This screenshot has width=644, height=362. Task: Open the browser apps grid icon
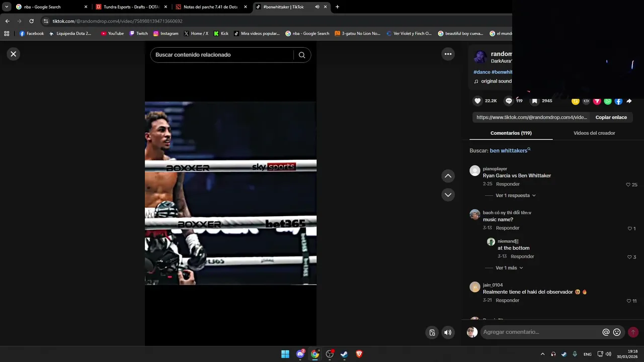click(x=7, y=34)
